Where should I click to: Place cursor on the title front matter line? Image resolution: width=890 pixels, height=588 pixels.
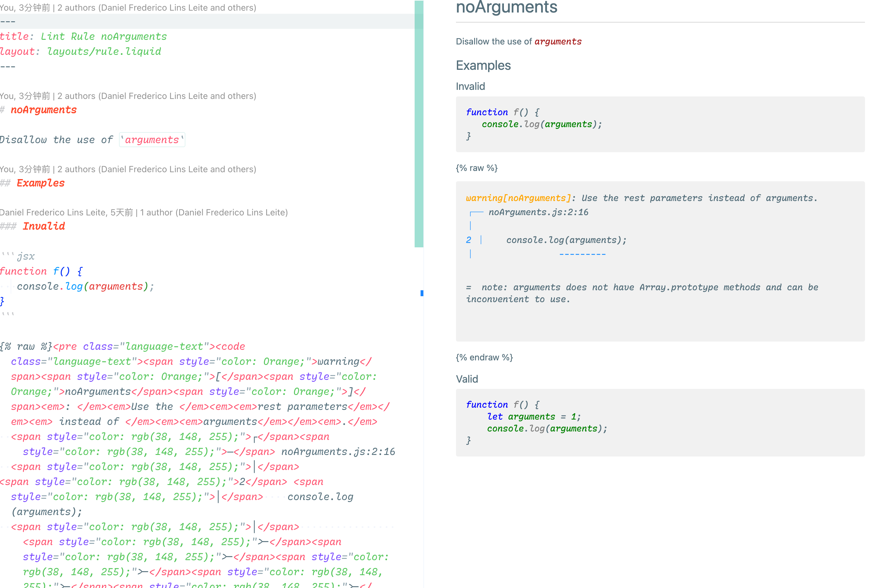83,36
